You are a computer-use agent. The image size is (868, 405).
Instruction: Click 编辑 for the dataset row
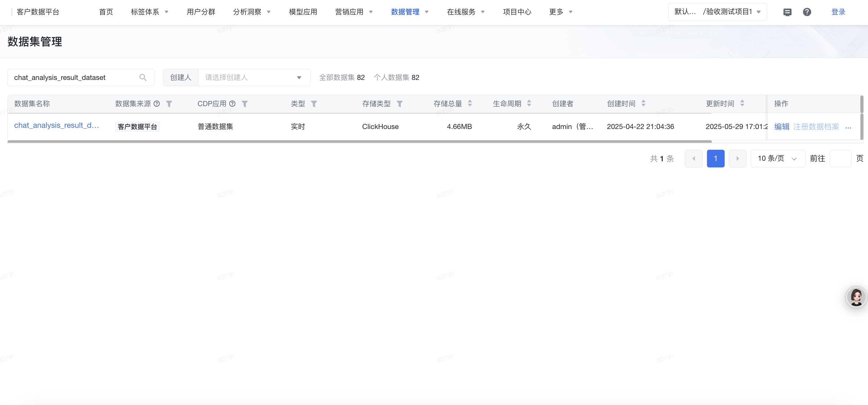coord(781,127)
